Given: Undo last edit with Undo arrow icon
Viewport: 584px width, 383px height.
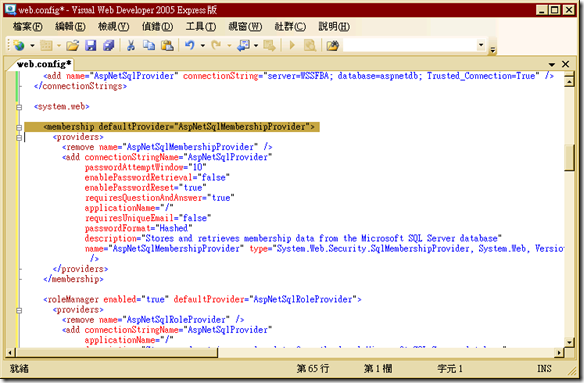Looking at the screenshot, I should 190,45.
